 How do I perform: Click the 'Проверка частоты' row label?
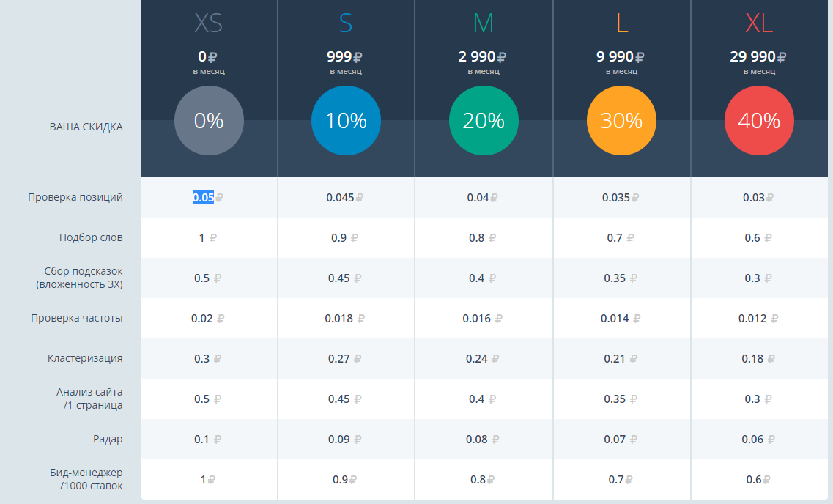(x=77, y=318)
